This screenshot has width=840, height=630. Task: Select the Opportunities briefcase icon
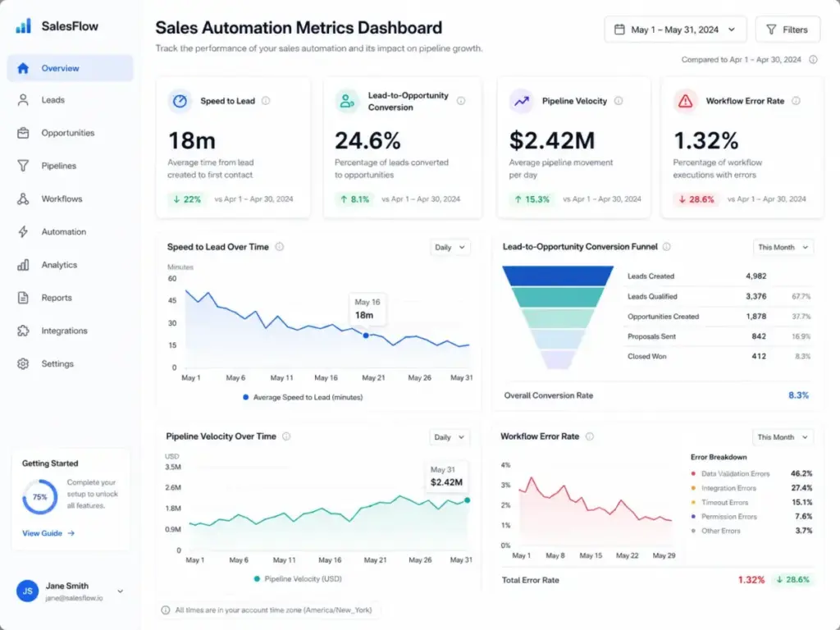pyautogui.click(x=23, y=133)
